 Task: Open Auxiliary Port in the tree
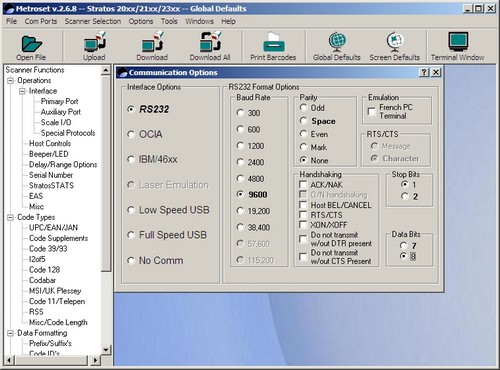point(61,112)
